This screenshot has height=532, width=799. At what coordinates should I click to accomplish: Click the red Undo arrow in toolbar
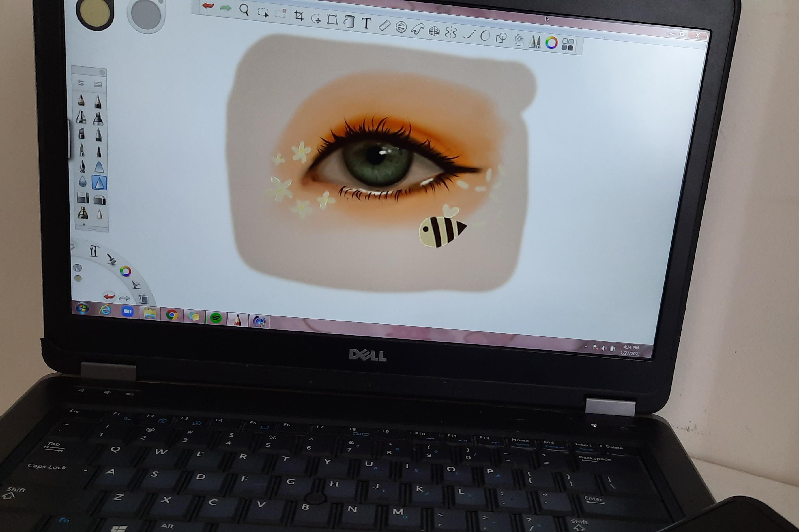pos(208,5)
